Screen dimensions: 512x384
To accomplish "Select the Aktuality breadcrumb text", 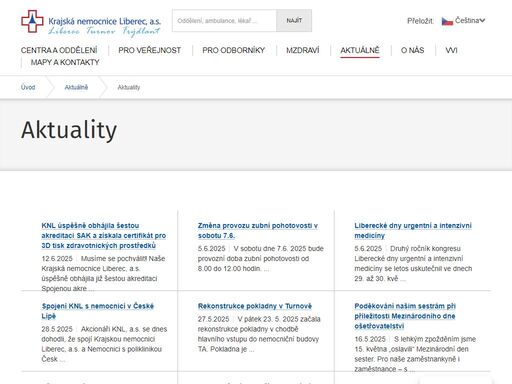I will 129,87.
